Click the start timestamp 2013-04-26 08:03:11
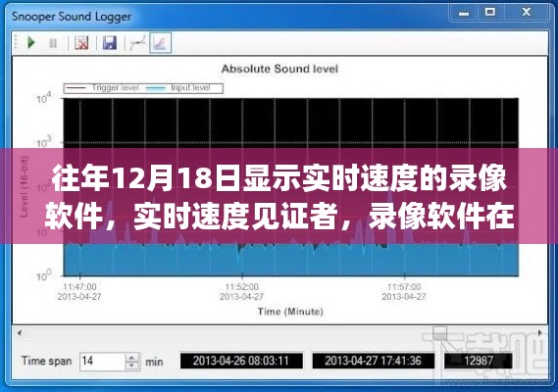The image size is (558, 392). pos(241,361)
